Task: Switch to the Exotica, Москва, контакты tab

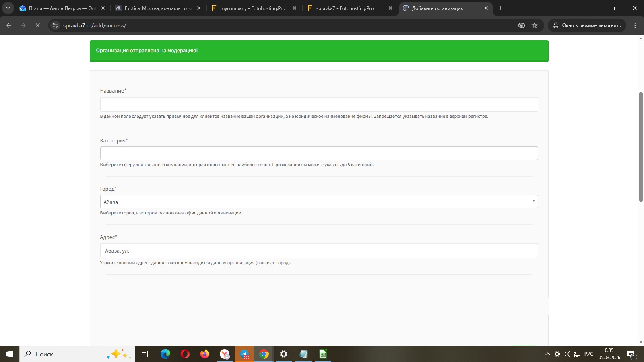Action: (x=158, y=8)
